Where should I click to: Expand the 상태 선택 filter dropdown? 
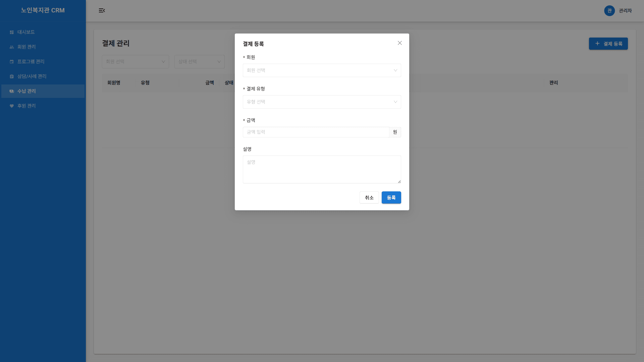199,62
